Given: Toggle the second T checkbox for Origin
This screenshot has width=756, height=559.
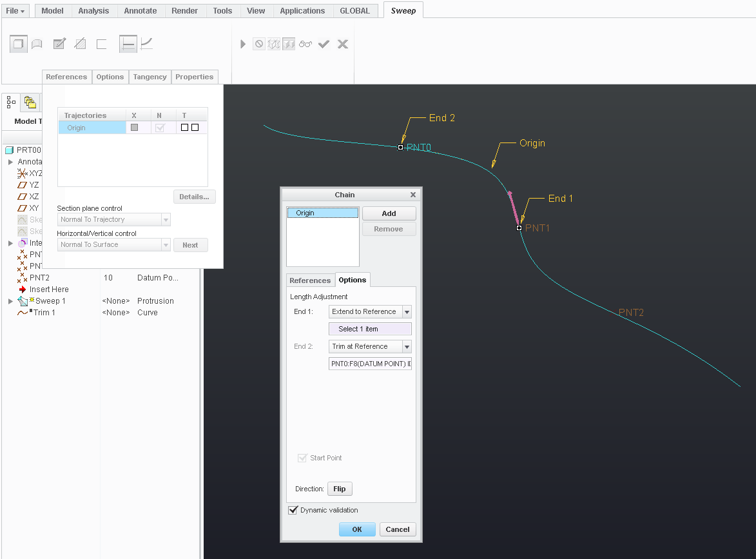Looking at the screenshot, I should [195, 127].
